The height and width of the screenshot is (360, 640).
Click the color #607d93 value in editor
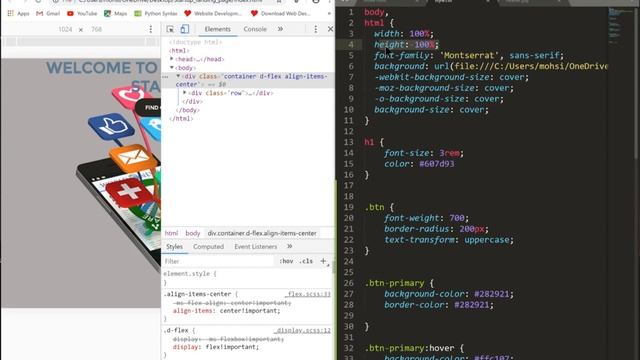(x=437, y=164)
